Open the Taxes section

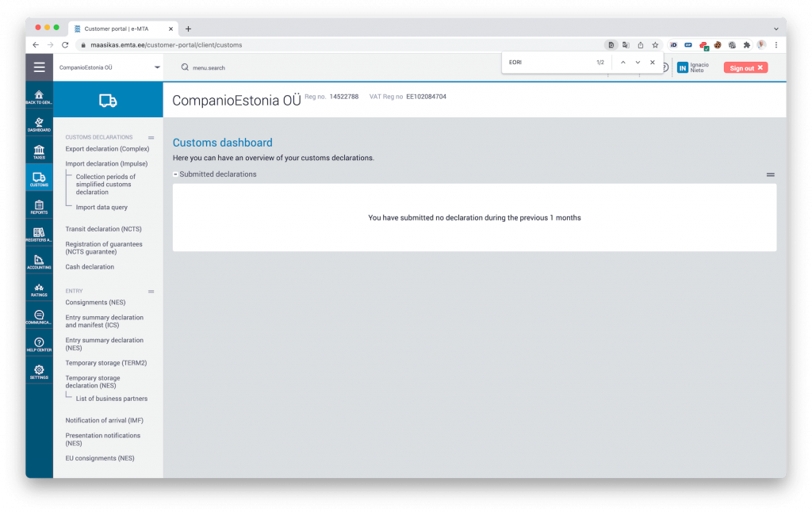click(39, 151)
